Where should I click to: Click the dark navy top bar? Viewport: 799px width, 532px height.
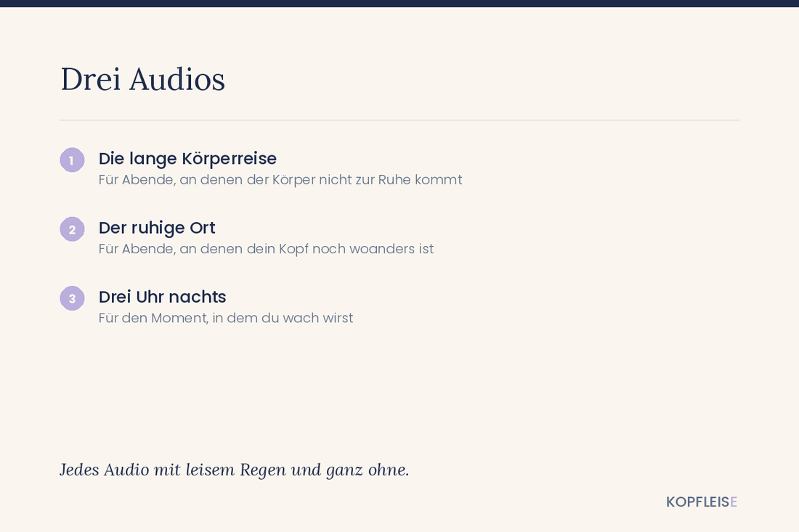pos(399,4)
